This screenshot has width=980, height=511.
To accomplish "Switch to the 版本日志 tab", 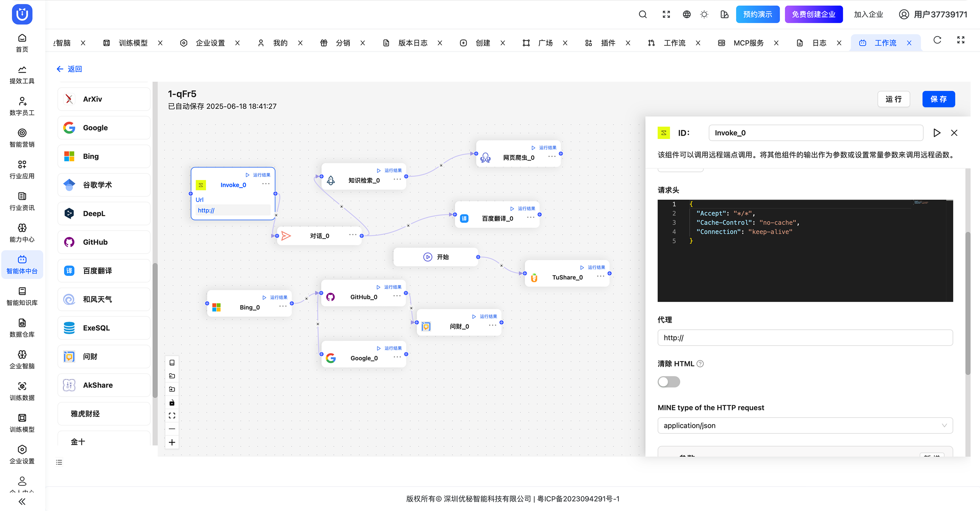I will (412, 43).
